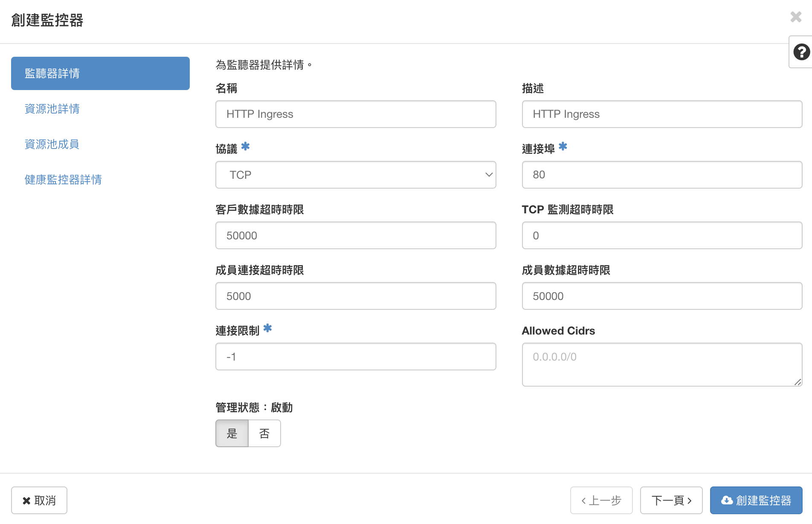Screen dimensions: 812x524
Task: Click the 上一步 previous button
Action: 601,501
